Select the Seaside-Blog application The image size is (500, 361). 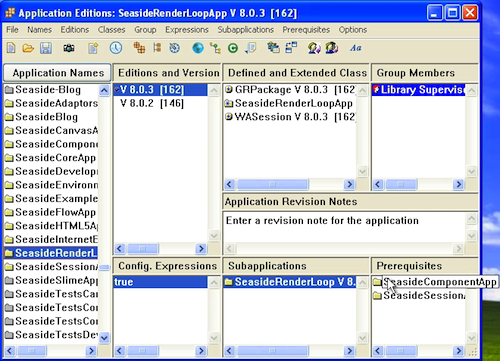[51, 90]
